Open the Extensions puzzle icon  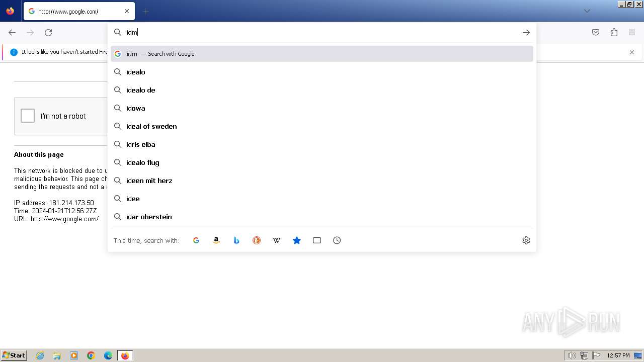point(614,32)
